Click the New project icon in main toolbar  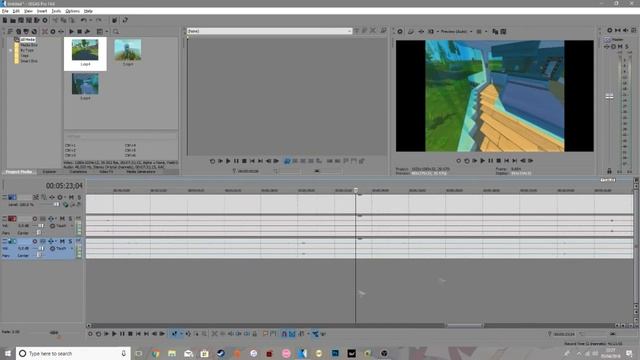[5, 20]
